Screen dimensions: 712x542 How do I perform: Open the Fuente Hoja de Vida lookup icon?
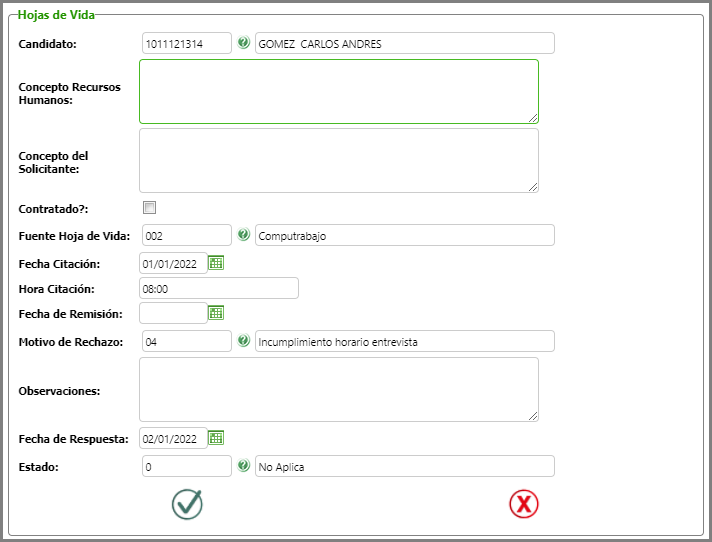[x=244, y=235]
